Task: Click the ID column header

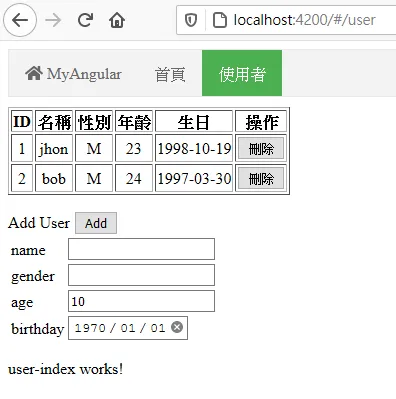Action: [22, 121]
